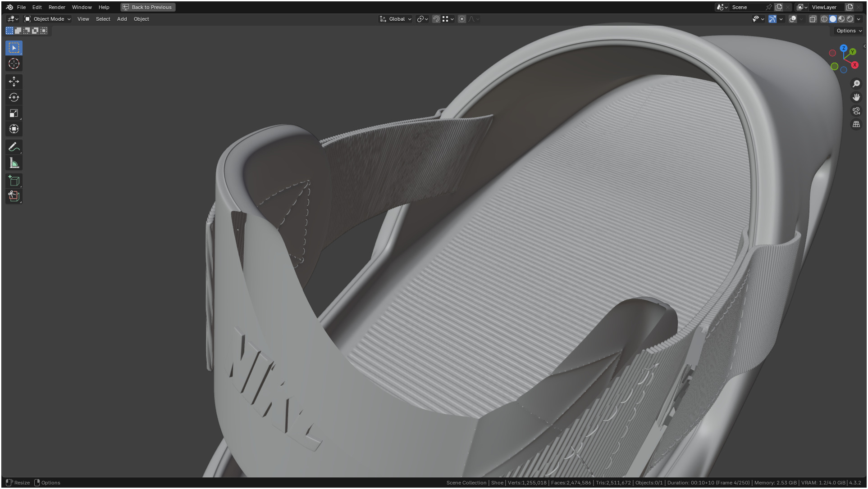Image resolution: width=868 pixels, height=489 pixels.
Task: Open Global transform orientation dropdown
Action: [x=396, y=19]
